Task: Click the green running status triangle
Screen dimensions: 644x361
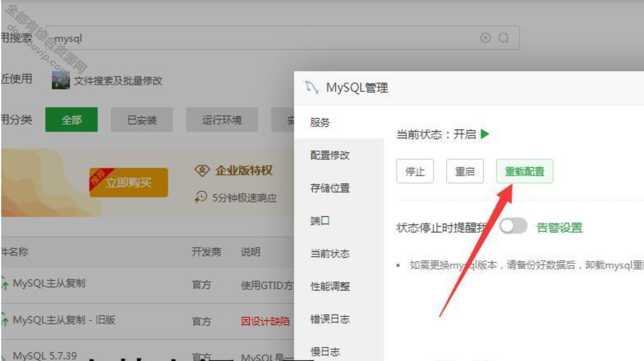Action: click(x=485, y=134)
